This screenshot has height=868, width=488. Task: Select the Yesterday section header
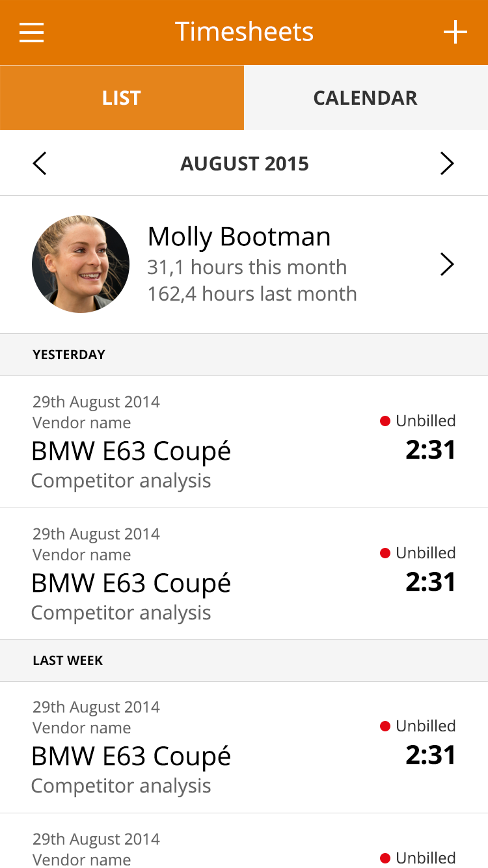coord(244,355)
